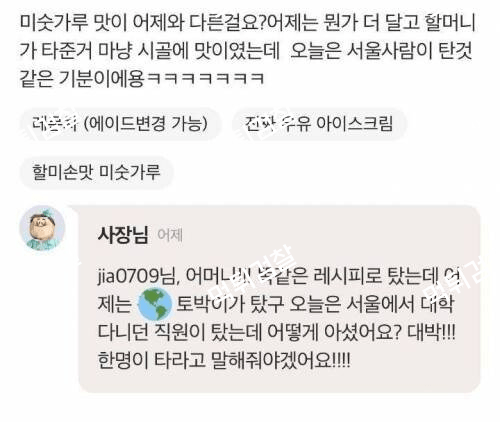The image size is (500, 422).
Task: Click the review line mentioning 시골에 맛이였는데
Action: (246, 51)
